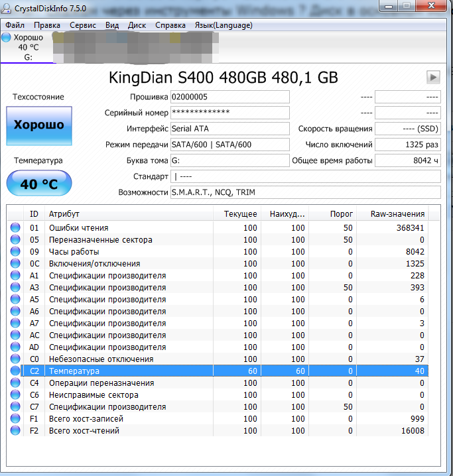Click the Скорость вращения (SSD) field
Viewport: 453px width, 476px height.
pos(408,129)
